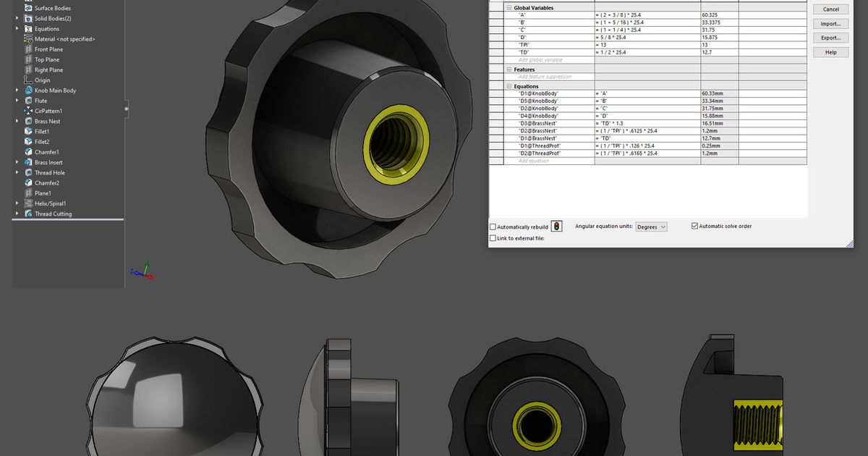Disable the Automatic solve order checkbox

click(x=694, y=226)
